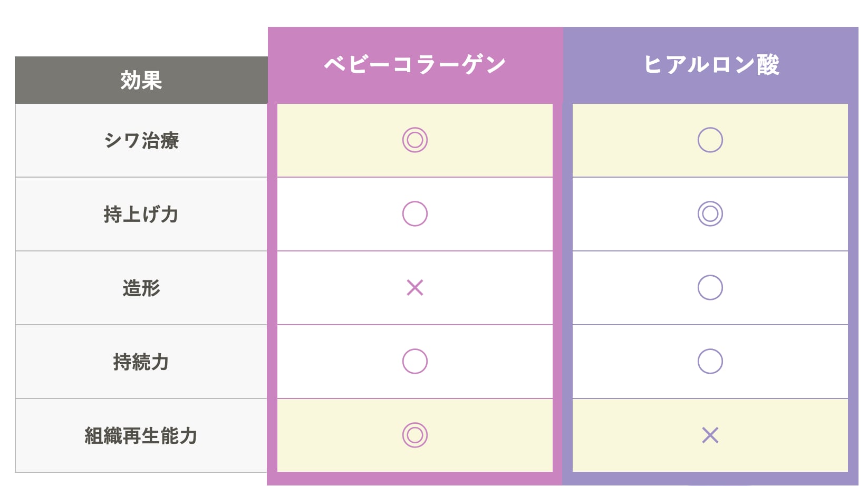Image resolution: width=868 pixels, height=486 pixels.
Task: Select the double circle for 持上げ力 under ヒアルロン酸
Action: (710, 214)
